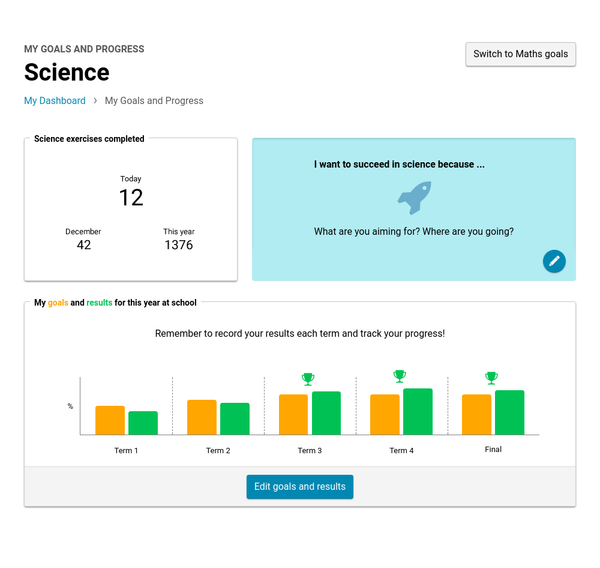This screenshot has width=600, height=568.
Task: Click the "What are you aiming for?" prompt
Action: 414,232
